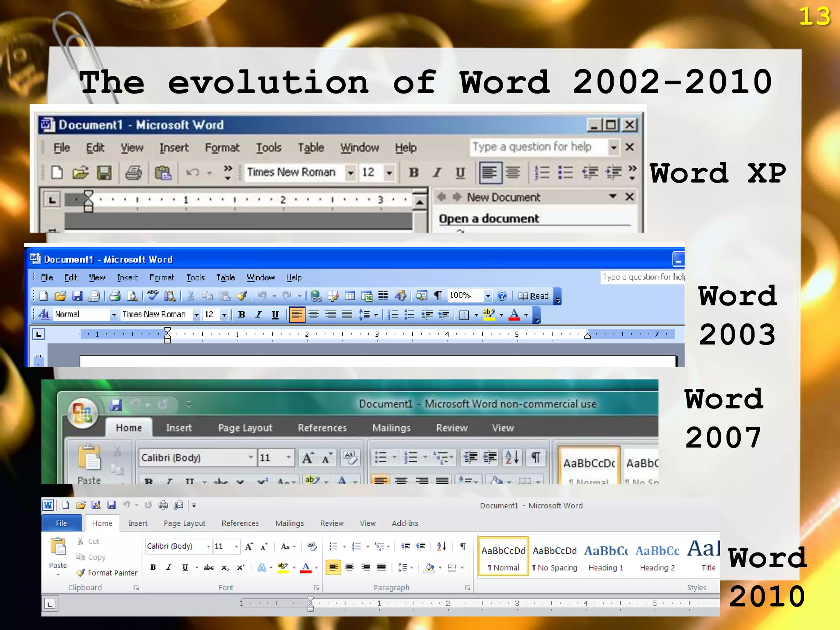
Task: Click the Shading paint bucket icon in Word 2010
Action: [x=429, y=567]
